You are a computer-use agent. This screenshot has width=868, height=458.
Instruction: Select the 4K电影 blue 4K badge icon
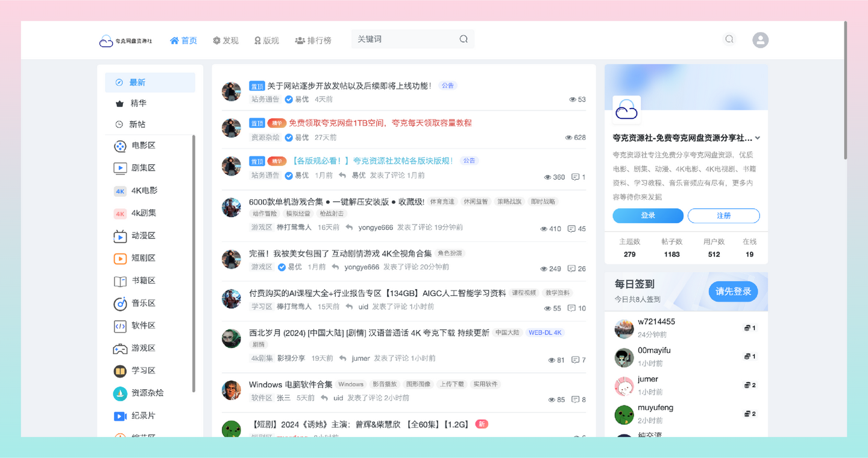tap(120, 191)
